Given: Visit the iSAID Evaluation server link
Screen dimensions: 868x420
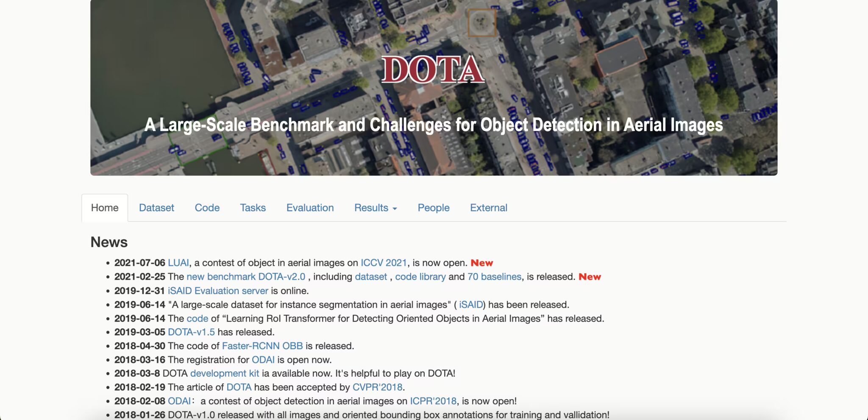Looking at the screenshot, I should click(x=217, y=290).
